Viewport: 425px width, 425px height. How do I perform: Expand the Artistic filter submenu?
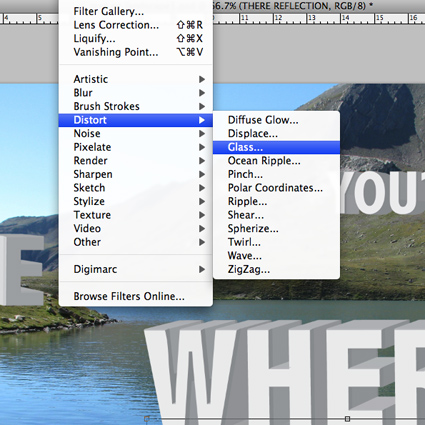(136, 79)
